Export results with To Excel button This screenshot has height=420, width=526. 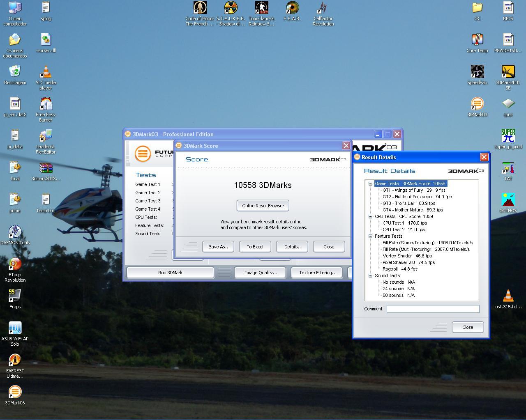255,247
